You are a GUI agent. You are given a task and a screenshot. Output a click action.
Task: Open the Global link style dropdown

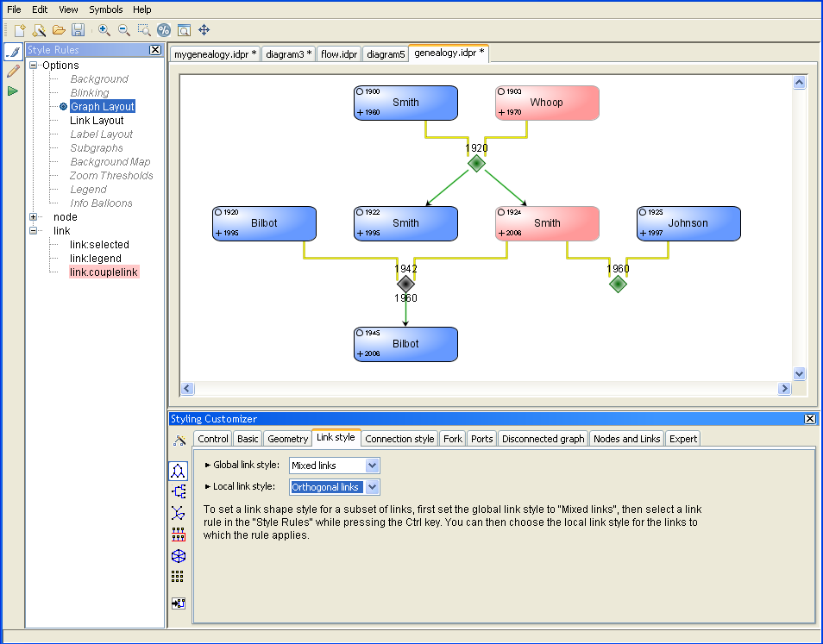tap(372, 466)
